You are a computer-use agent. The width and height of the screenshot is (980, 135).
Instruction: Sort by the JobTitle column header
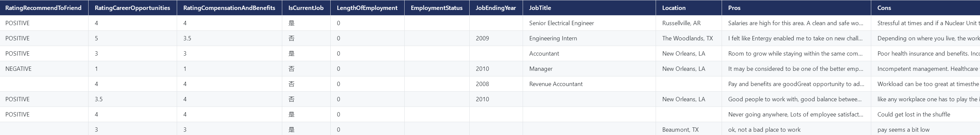point(540,8)
